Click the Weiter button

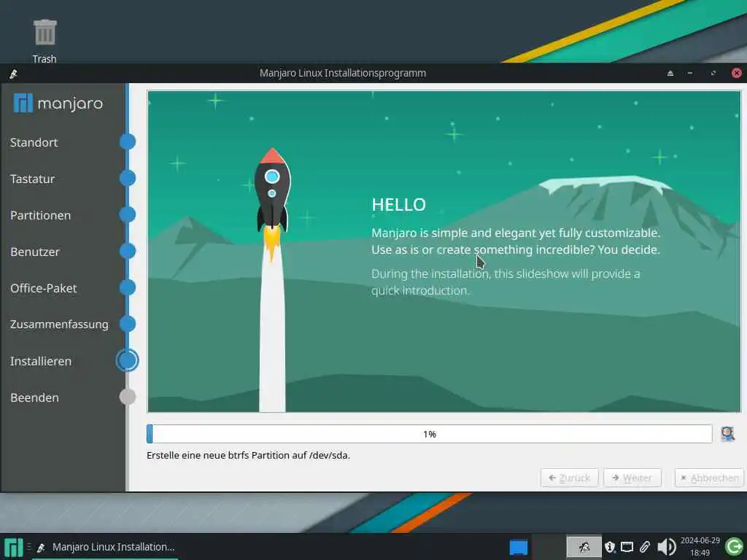pyautogui.click(x=632, y=478)
